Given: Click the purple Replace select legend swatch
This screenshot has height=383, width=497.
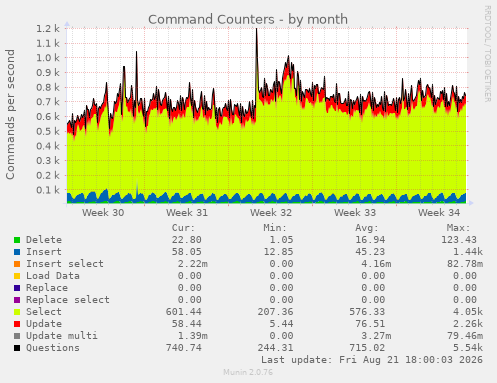Looking at the screenshot, I should coord(17,300).
